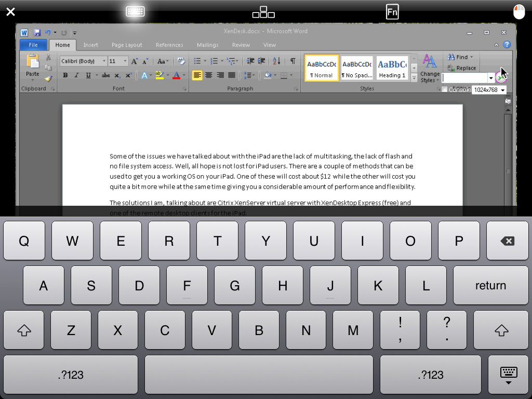Click the Borders icon
Screen dimensions: 532x399
click(x=284, y=75)
